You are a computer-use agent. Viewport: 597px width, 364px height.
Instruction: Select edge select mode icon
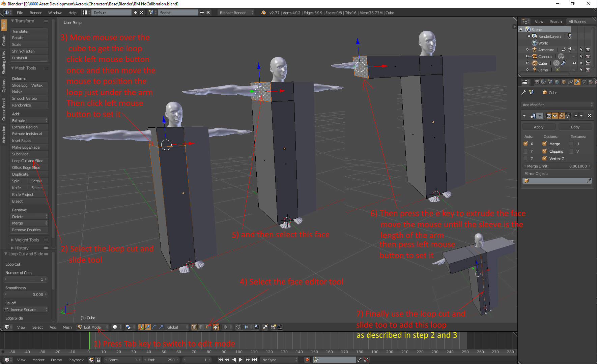click(201, 327)
